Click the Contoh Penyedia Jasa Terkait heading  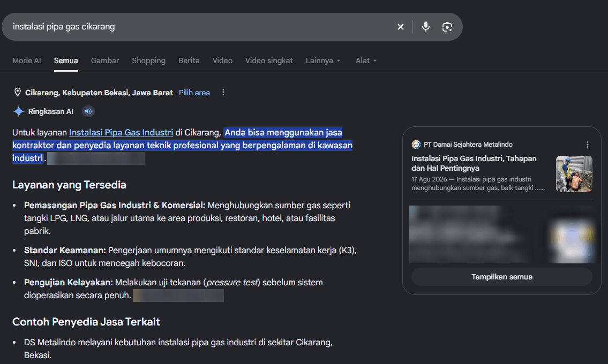pyautogui.click(x=86, y=322)
